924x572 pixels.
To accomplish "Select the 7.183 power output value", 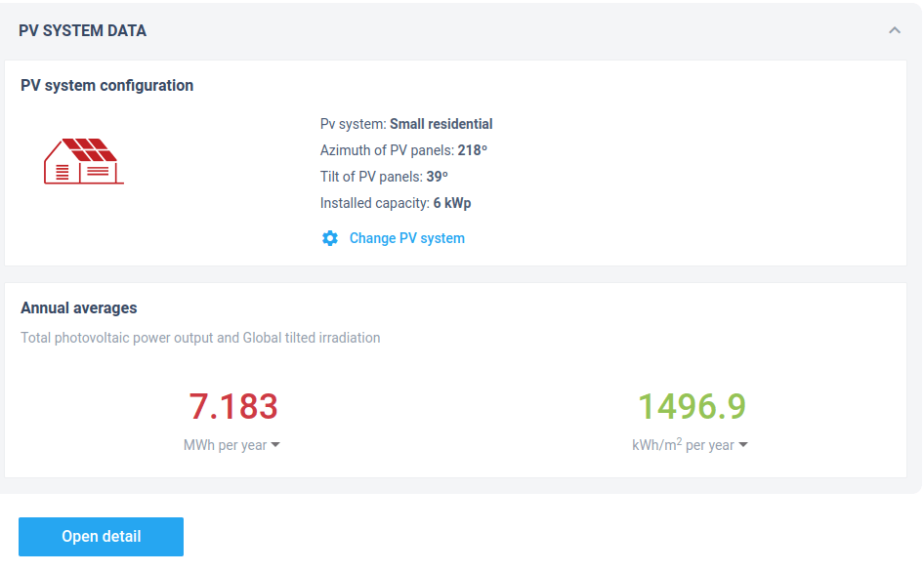I will tap(232, 406).
